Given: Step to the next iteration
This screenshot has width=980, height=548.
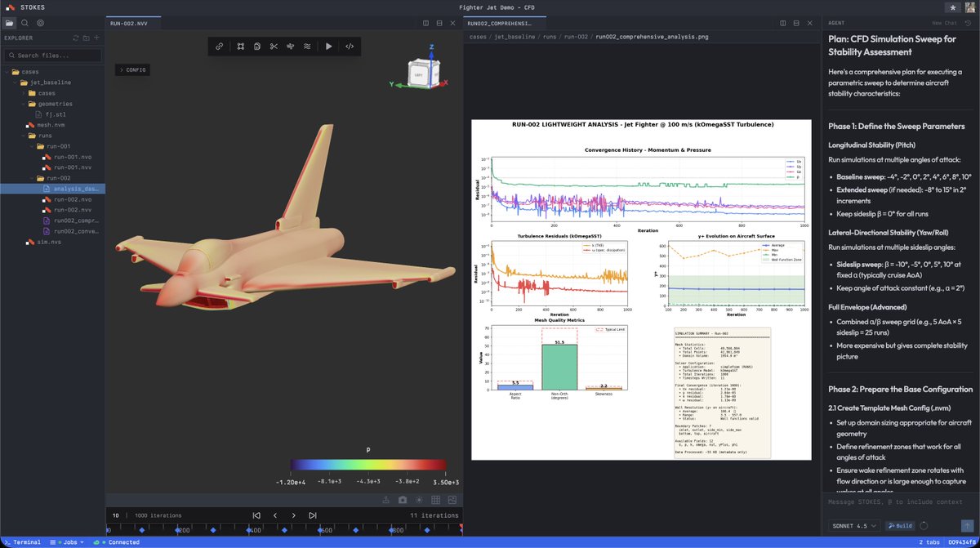Looking at the screenshot, I should [x=294, y=515].
